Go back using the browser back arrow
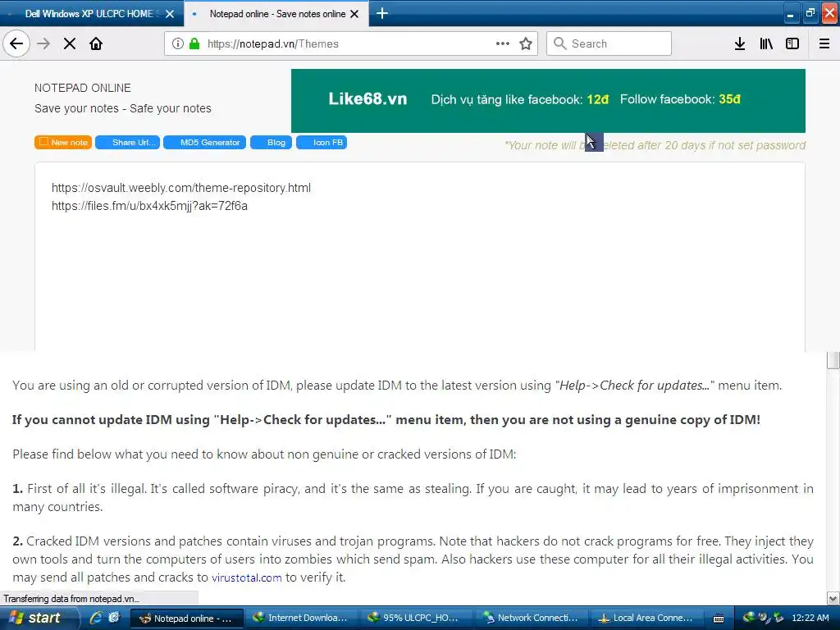The image size is (840, 630). pos(16,43)
